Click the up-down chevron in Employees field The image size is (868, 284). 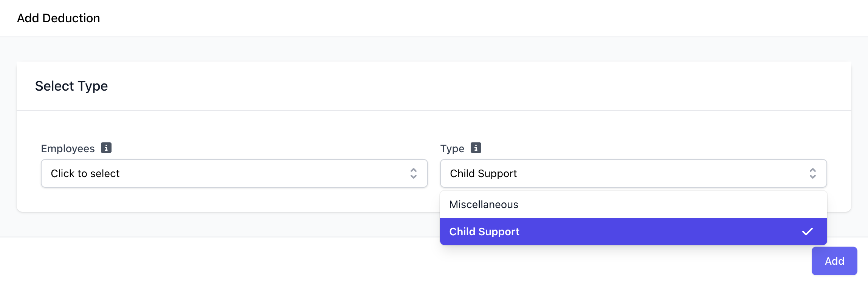(x=414, y=173)
